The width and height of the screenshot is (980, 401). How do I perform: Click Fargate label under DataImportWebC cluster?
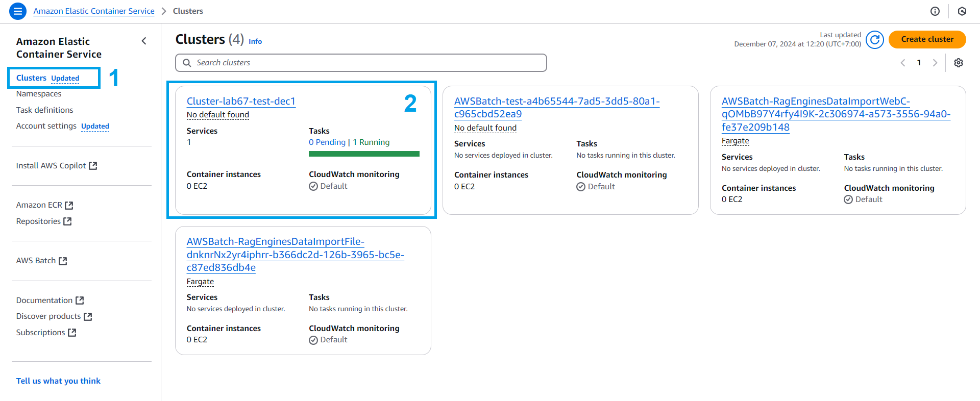tap(736, 141)
